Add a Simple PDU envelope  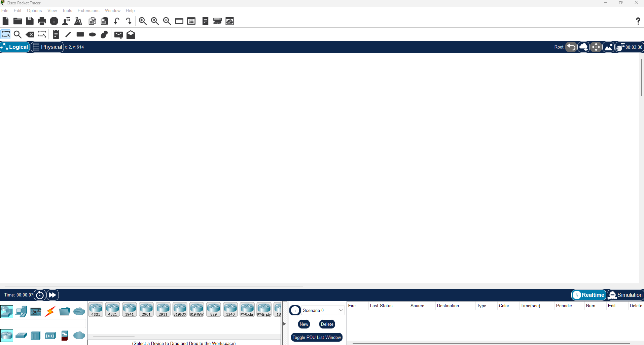118,35
